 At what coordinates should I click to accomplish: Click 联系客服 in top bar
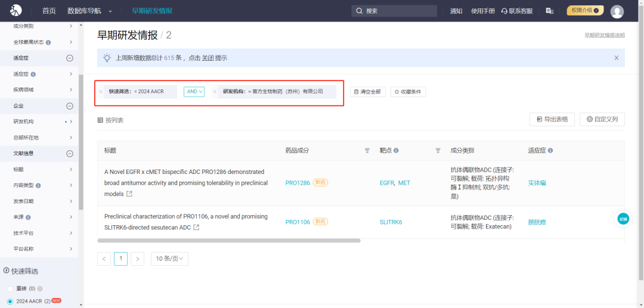tap(517, 11)
